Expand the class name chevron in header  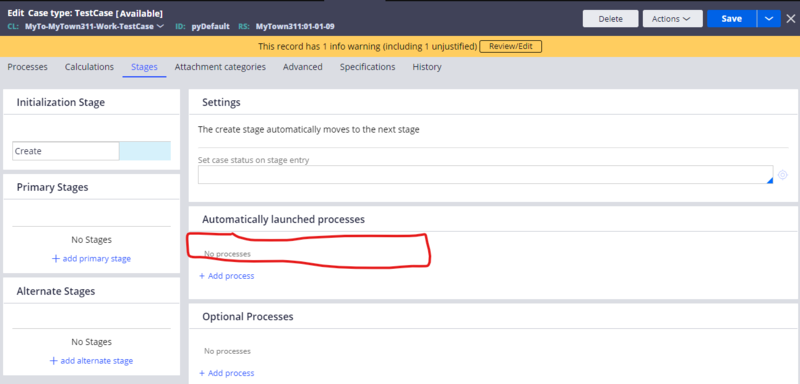pos(160,26)
